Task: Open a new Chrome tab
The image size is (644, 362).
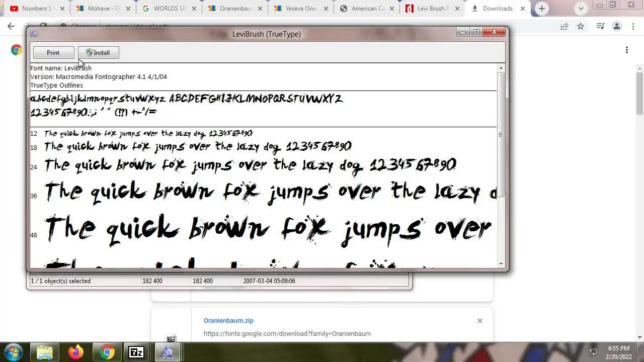Action: click(542, 9)
